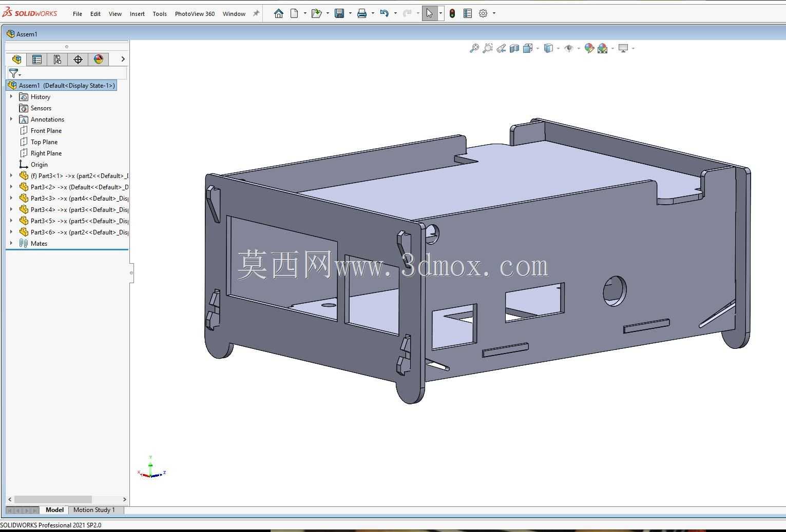Open View Settings monitor icon
The width and height of the screenshot is (786, 532).
coord(623,48)
